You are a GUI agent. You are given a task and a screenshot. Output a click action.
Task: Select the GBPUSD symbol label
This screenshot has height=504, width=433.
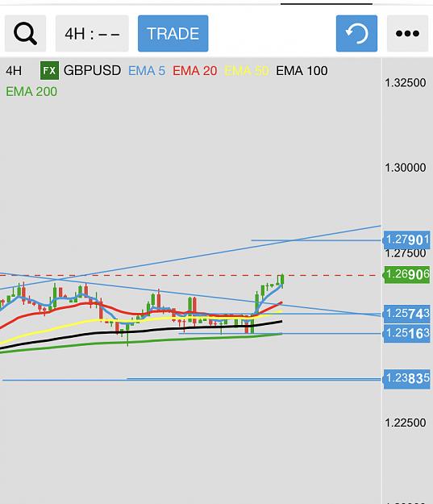click(92, 70)
